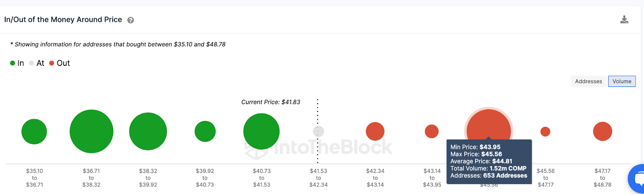Click the download chart icon

point(624,20)
